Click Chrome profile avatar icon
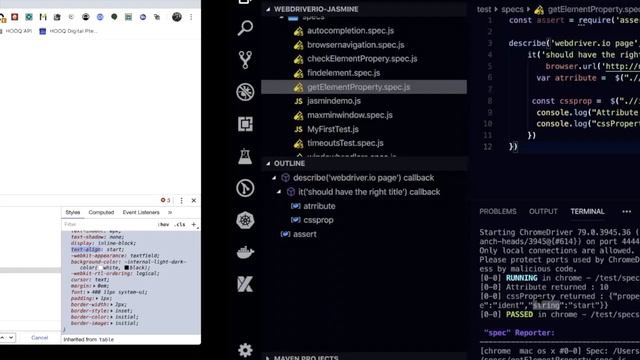 click(x=177, y=17)
